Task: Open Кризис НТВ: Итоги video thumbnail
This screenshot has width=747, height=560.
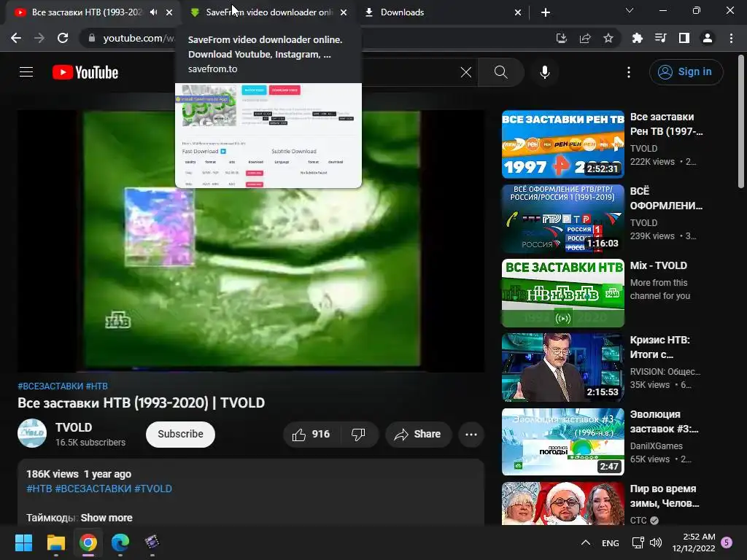Action: (x=562, y=367)
